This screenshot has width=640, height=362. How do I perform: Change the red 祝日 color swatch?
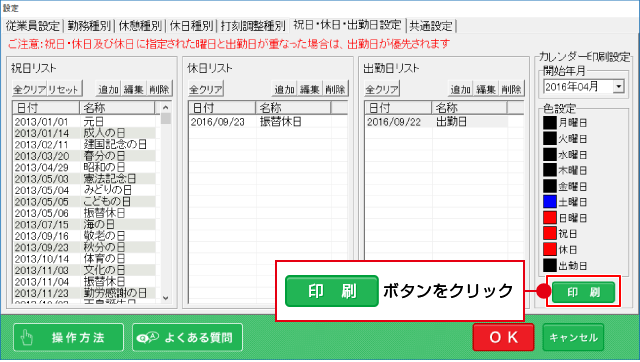(550, 233)
